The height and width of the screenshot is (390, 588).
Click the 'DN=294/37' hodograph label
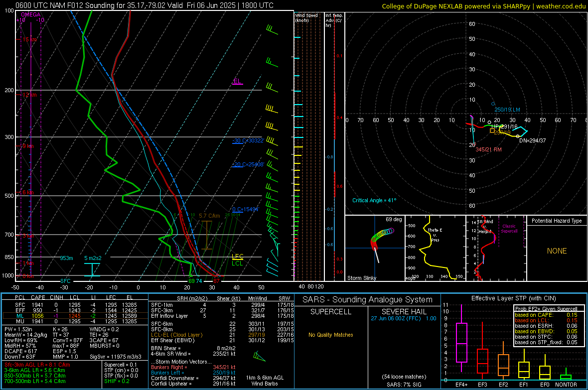(x=533, y=140)
